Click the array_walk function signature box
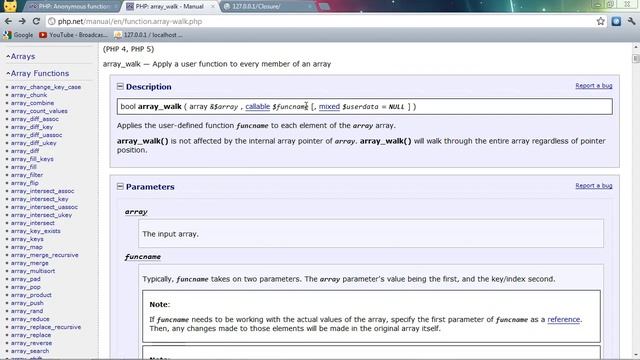The width and height of the screenshot is (640, 360). click(364, 107)
